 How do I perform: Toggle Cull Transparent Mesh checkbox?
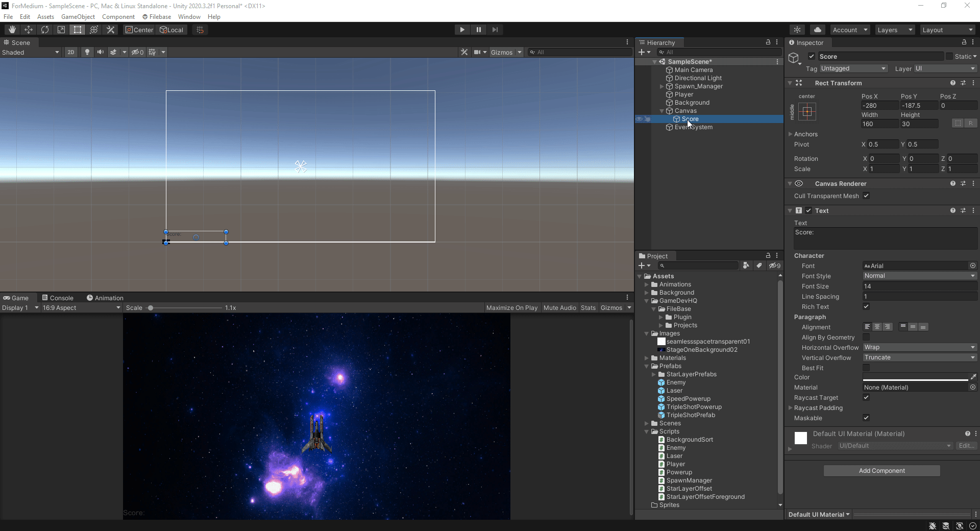(866, 196)
